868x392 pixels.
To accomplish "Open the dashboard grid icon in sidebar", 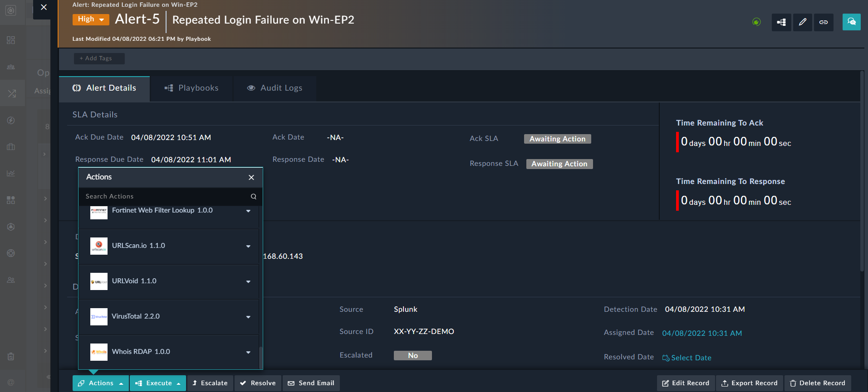I will [11, 40].
